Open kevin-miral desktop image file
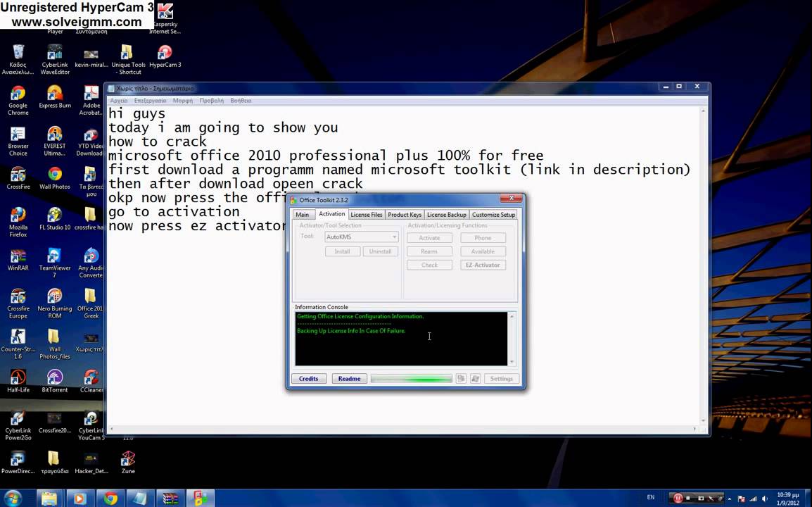 91,59
